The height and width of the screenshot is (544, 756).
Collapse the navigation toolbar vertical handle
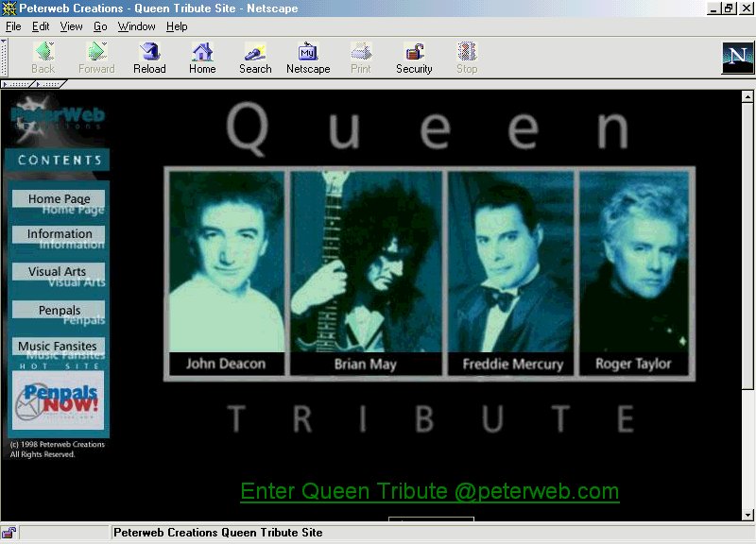point(4,58)
